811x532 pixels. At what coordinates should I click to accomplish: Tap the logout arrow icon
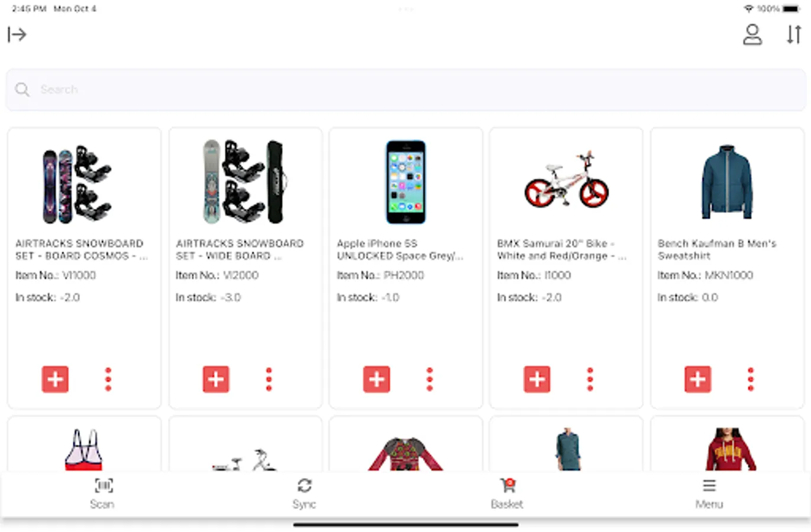coord(17,34)
